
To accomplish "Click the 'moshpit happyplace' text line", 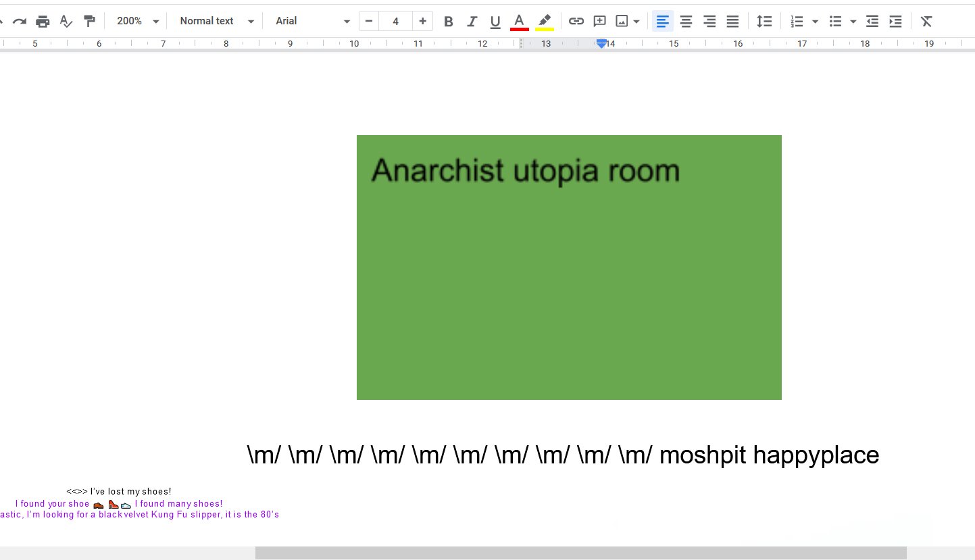I will click(x=564, y=455).
